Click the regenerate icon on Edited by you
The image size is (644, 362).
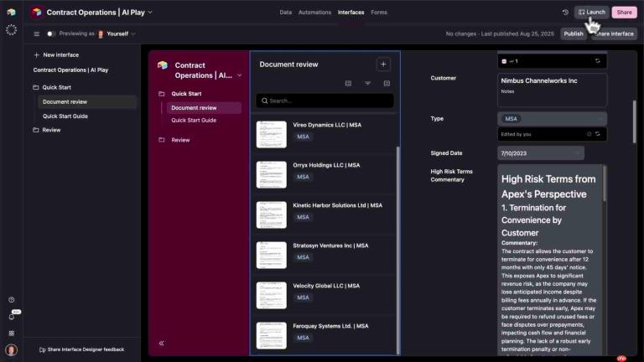[x=598, y=134]
